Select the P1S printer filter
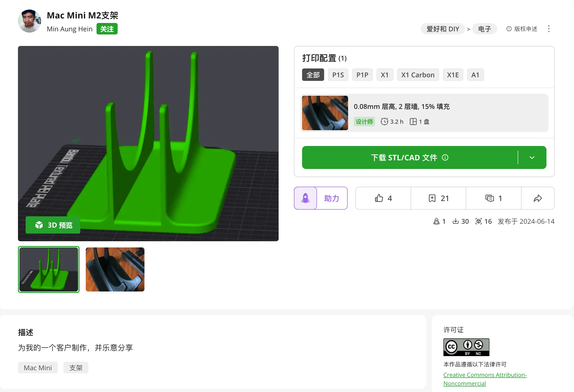574x392 pixels. pyautogui.click(x=338, y=75)
